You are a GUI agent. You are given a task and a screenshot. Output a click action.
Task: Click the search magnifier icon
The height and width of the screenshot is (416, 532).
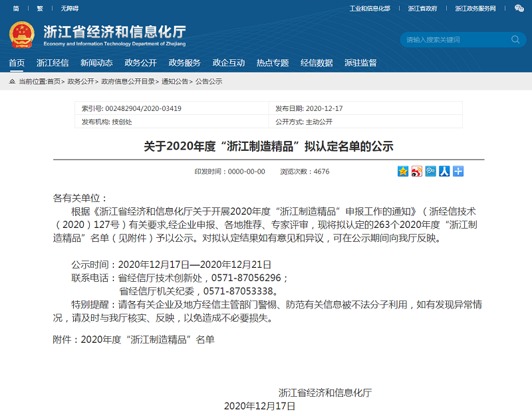pyautogui.click(x=515, y=39)
